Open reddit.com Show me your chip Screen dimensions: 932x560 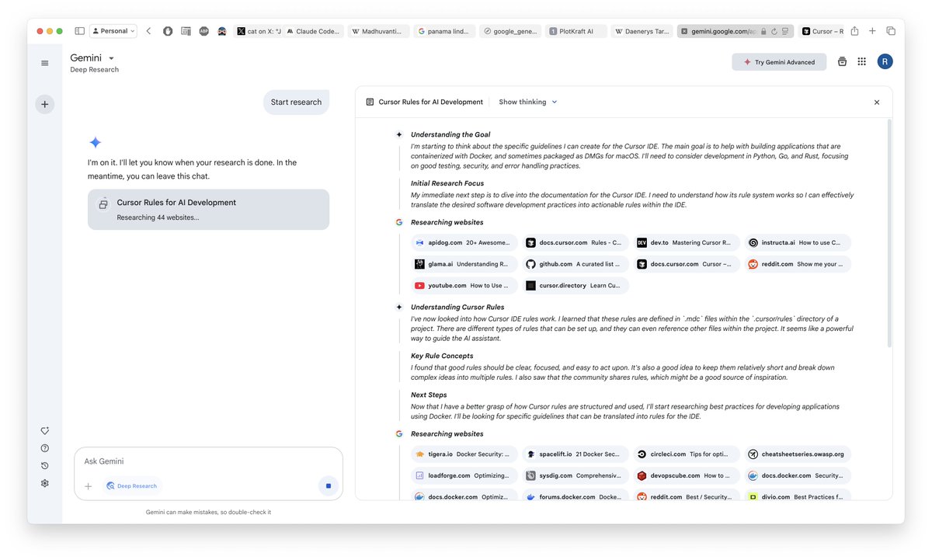tap(797, 264)
